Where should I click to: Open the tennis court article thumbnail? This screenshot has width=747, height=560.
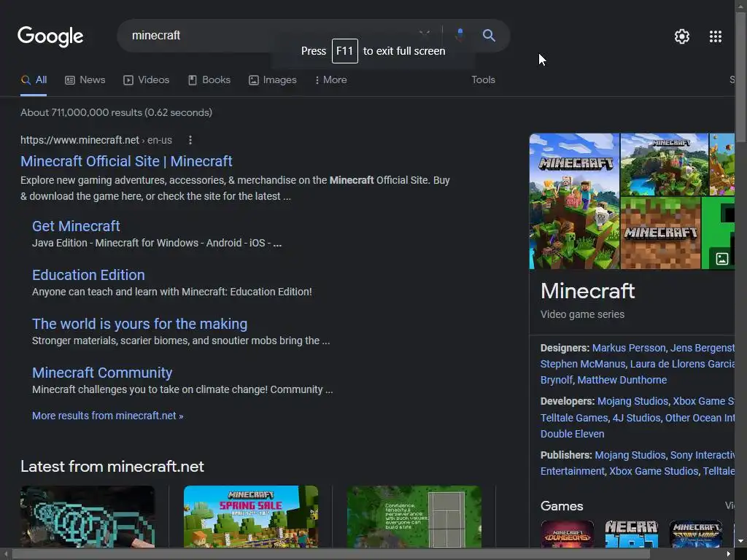414,517
